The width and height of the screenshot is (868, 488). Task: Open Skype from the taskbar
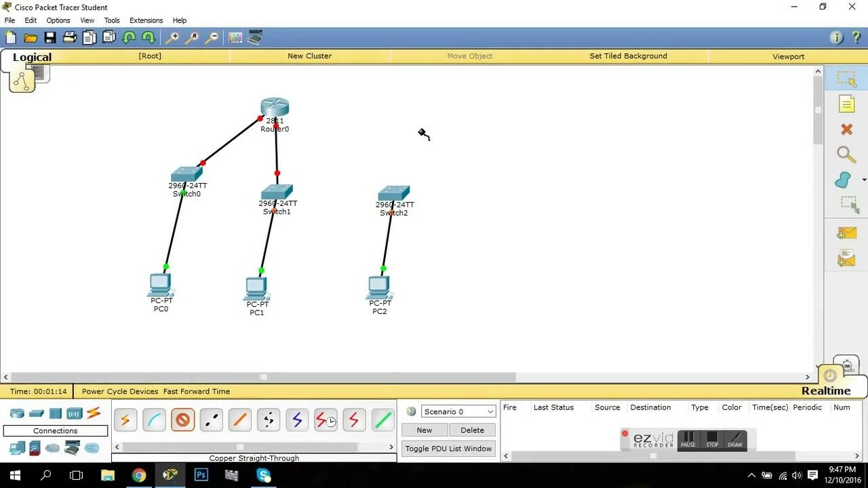(264, 475)
